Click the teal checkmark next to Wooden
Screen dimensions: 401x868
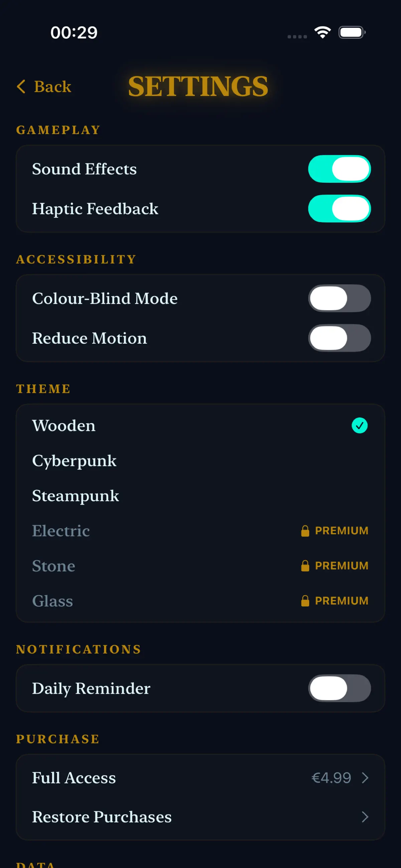(x=360, y=425)
